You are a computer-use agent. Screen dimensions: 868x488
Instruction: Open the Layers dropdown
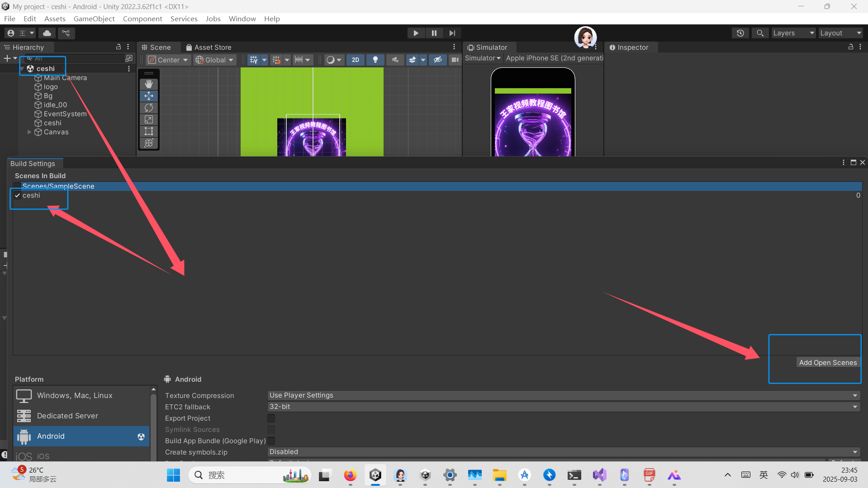tap(793, 33)
